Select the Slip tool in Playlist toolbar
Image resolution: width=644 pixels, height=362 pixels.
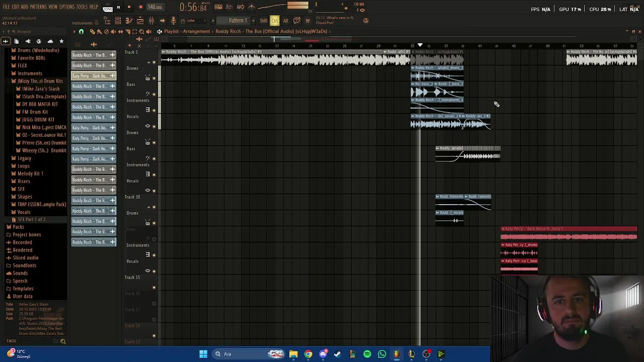tap(120, 32)
